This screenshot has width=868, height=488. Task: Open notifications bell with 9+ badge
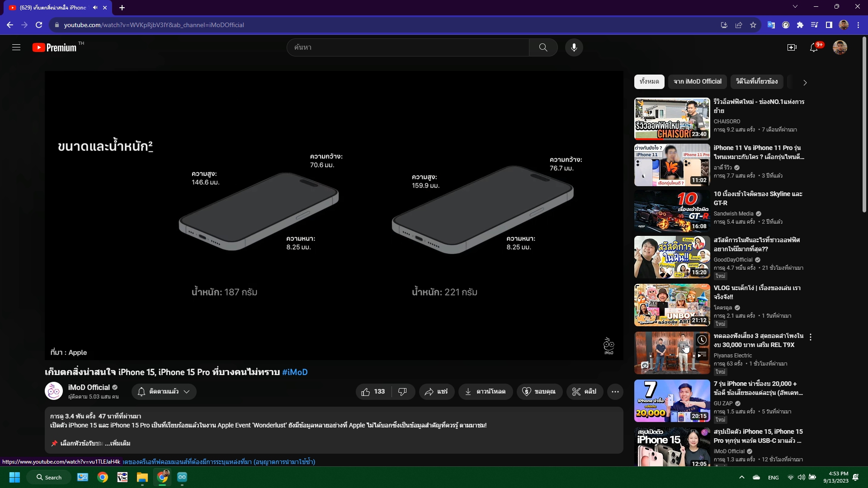pos(814,47)
